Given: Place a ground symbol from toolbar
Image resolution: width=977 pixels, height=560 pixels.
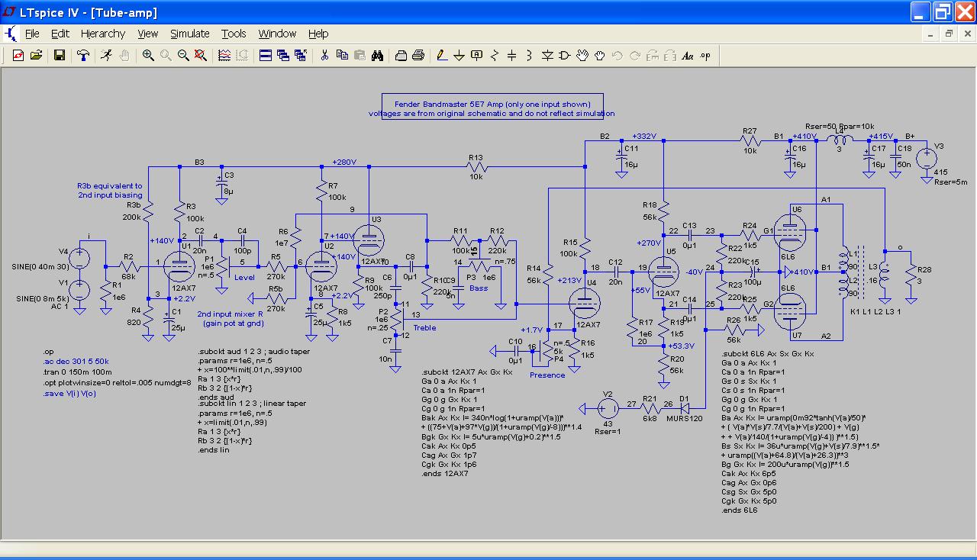Looking at the screenshot, I should [x=459, y=56].
